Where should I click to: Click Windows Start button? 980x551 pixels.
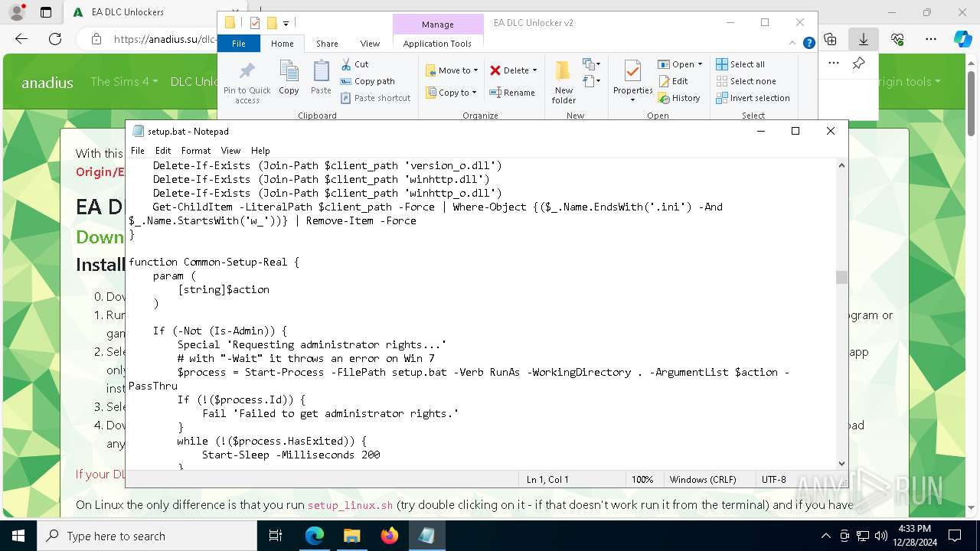(18, 536)
